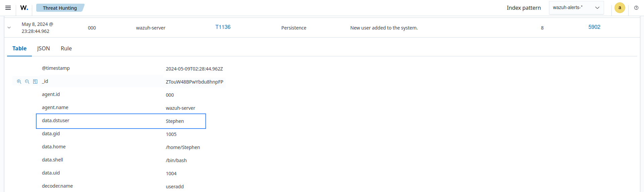Viewport: 644px width, 192px height.
Task: Open MITRE technique T1136 link
Action: click(223, 27)
